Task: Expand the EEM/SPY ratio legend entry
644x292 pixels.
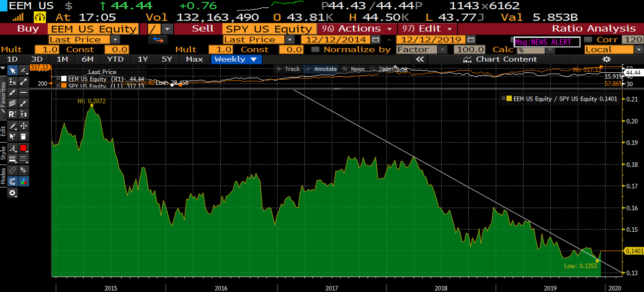Action: pyautogui.click(x=503, y=98)
